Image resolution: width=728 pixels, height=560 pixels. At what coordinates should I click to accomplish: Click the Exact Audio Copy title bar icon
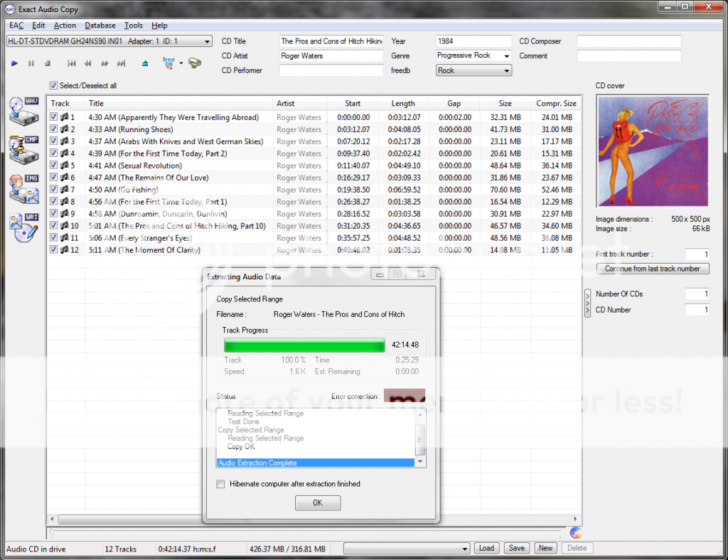point(10,9)
